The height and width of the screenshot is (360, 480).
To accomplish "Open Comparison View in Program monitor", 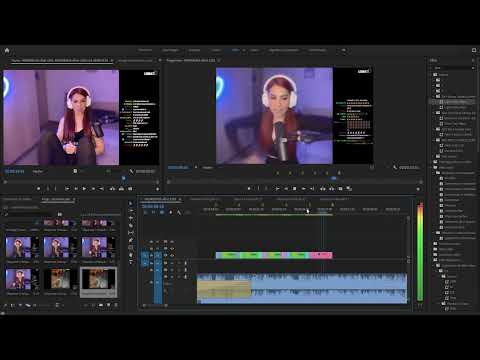I will click(x=349, y=189).
